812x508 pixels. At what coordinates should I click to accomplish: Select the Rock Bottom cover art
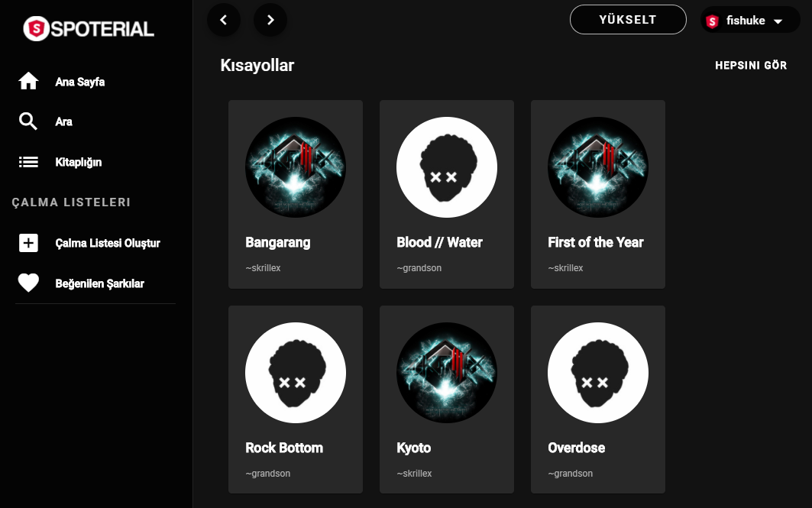pyautogui.click(x=295, y=373)
